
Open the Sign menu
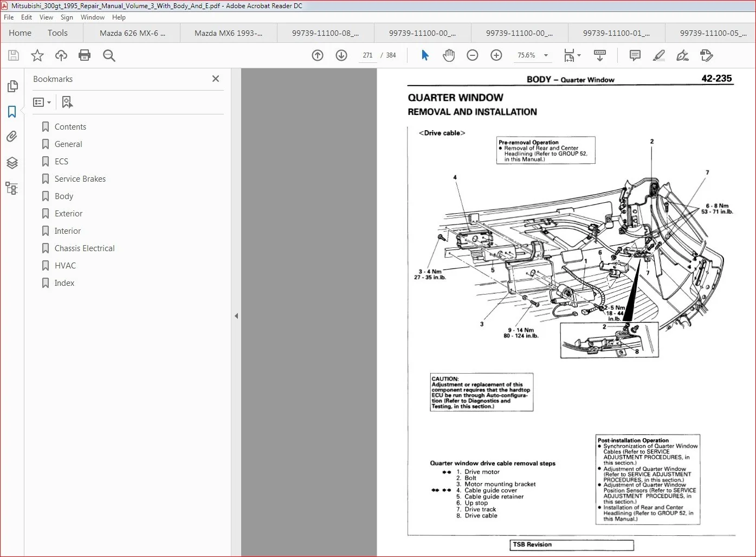[67, 17]
